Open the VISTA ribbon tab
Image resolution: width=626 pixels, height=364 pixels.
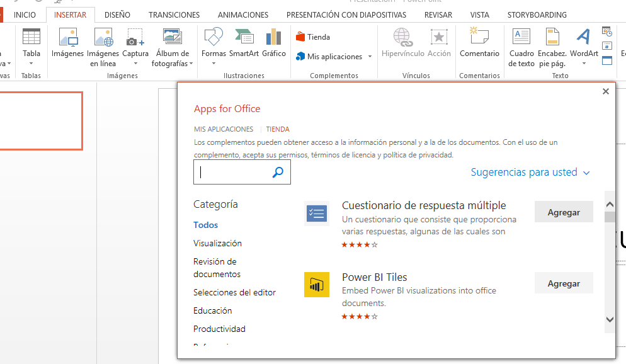479,15
